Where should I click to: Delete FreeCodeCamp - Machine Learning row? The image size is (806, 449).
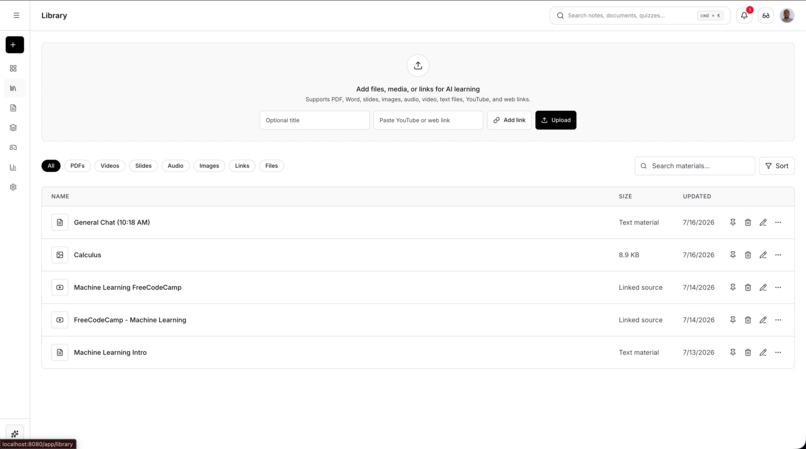coord(748,319)
